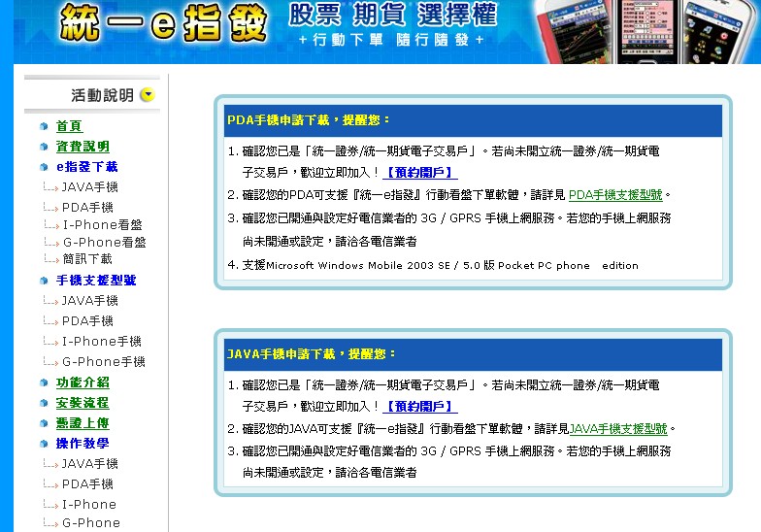Screen dimensions: 761x532
Task: Choose PDA手機 under 手機支援型號
Action: [x=87, y=320]
